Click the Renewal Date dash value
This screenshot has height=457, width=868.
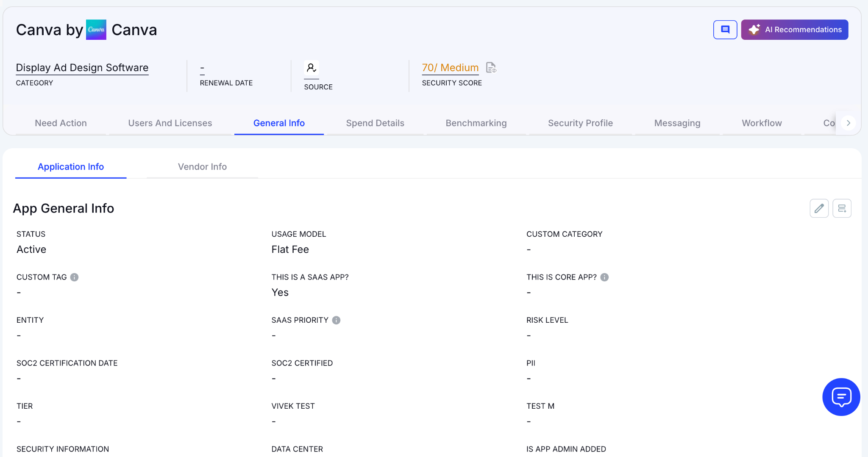pos(202,68)
